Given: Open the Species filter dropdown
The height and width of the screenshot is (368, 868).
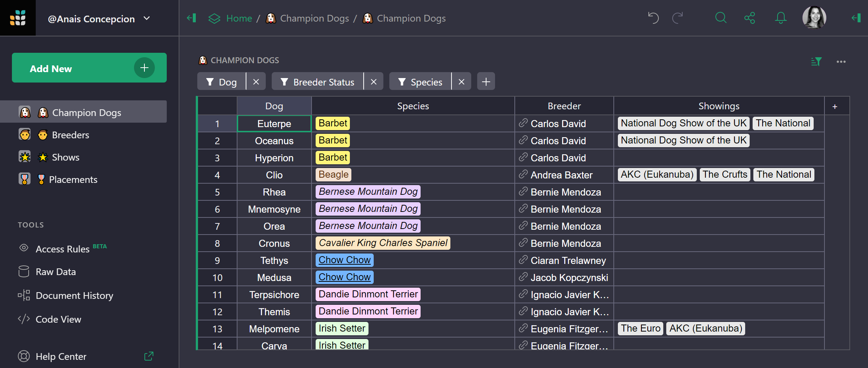Looking at the screenshot, I should [421, 82].
